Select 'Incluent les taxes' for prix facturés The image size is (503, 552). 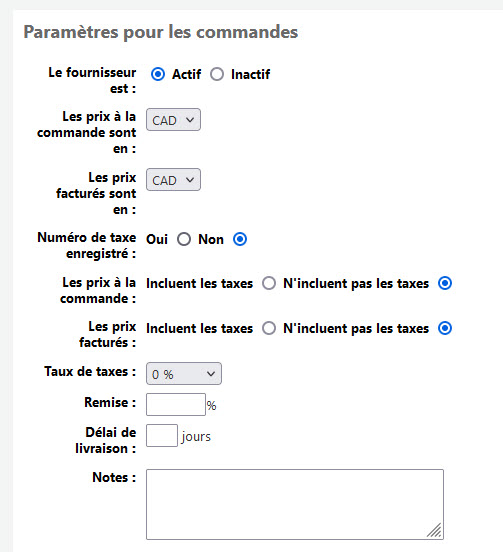pyautogui.click(x=269, y=328)
